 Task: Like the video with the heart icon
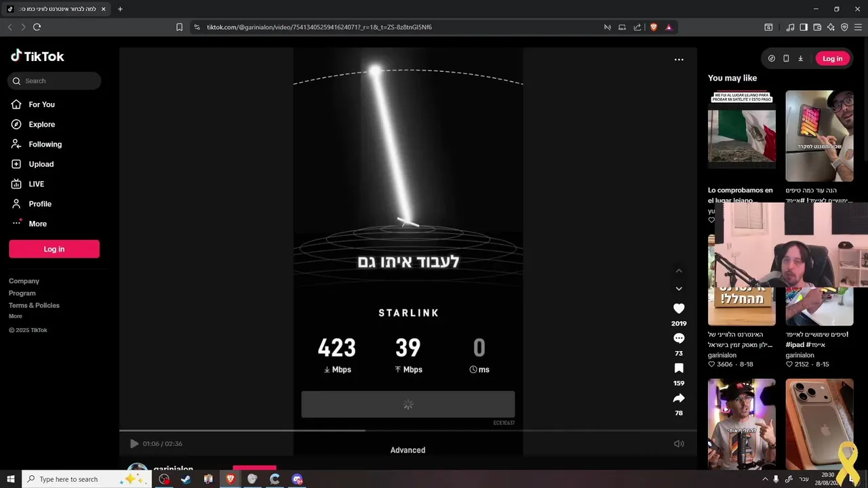click(679, 308)
